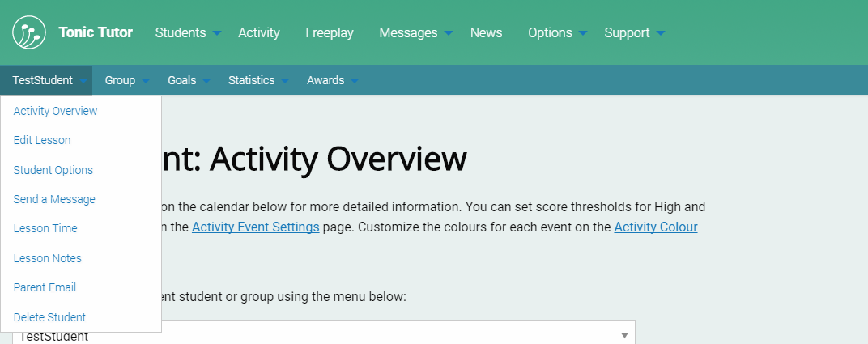
Task: Open the Activity menu item
Action: [258, 32]
